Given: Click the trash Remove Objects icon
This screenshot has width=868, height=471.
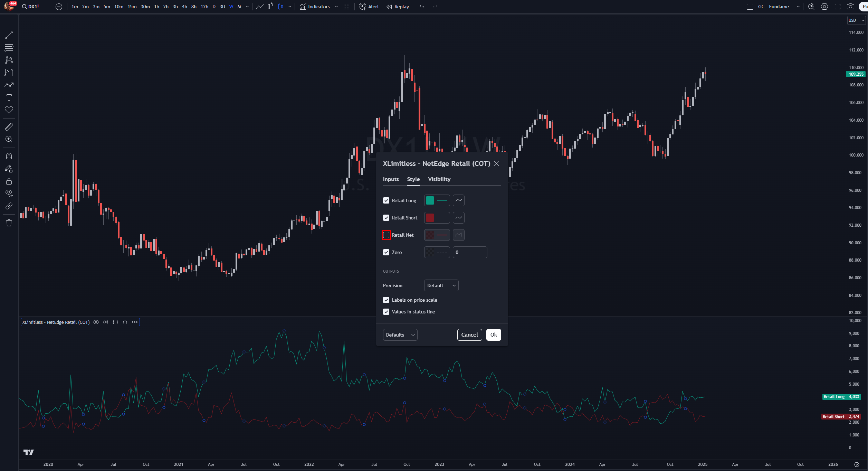Looking at the screenshot, I should [x=9, y=223].
